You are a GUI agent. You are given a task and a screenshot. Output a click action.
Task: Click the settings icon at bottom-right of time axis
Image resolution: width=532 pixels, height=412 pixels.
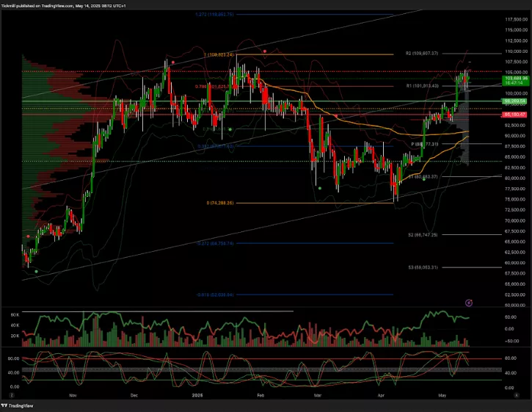click(x=517, y=394)
